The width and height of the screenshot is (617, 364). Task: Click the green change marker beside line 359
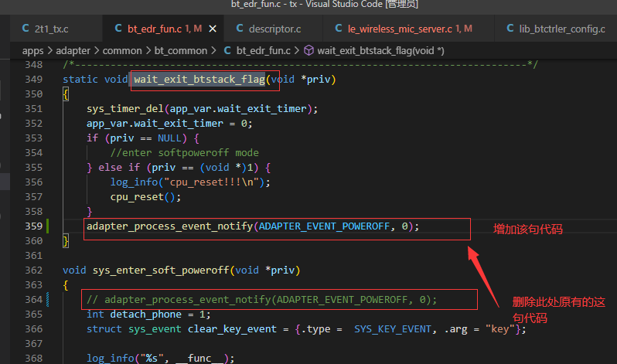point(48,226)
